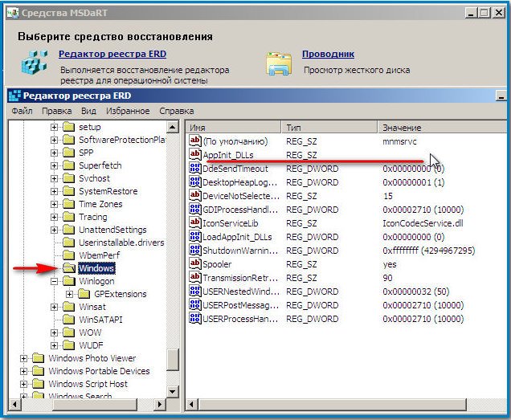Select the AppInit_DLLs string value icon
This screenshot has width=511, height=420.
pos(194,154)
